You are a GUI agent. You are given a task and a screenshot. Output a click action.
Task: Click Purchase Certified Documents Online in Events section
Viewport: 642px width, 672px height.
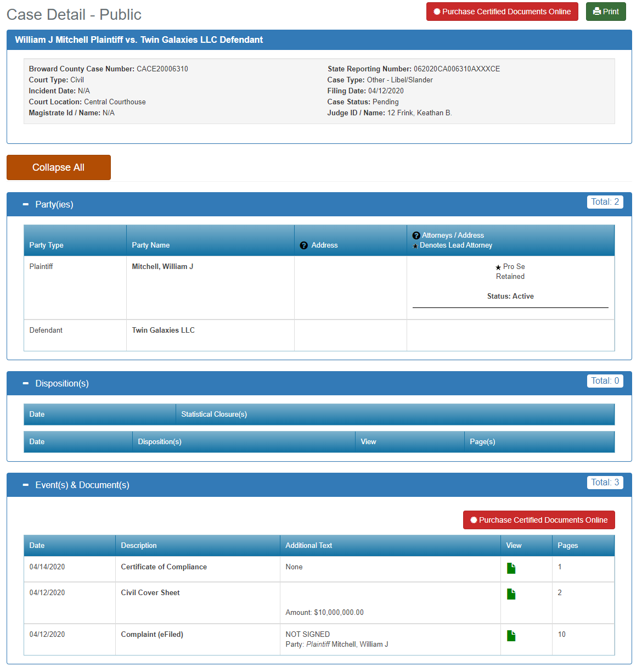[x=539, y=520]
